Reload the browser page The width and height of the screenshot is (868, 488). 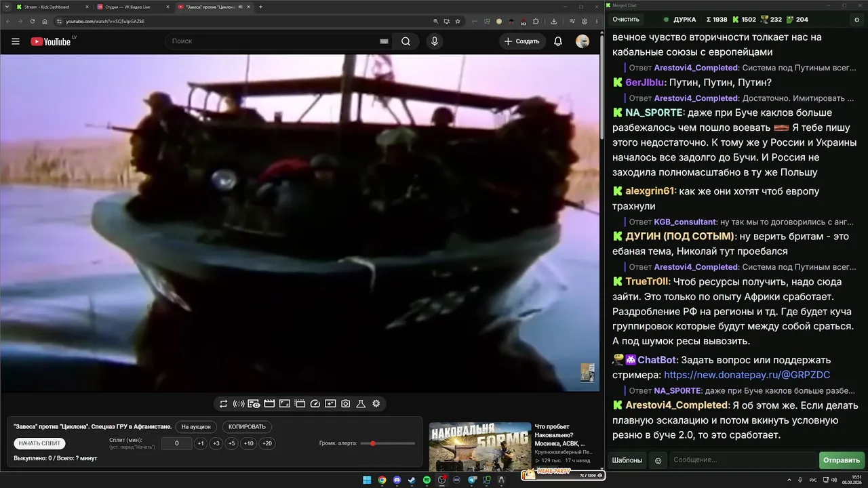tap(32, 21)
